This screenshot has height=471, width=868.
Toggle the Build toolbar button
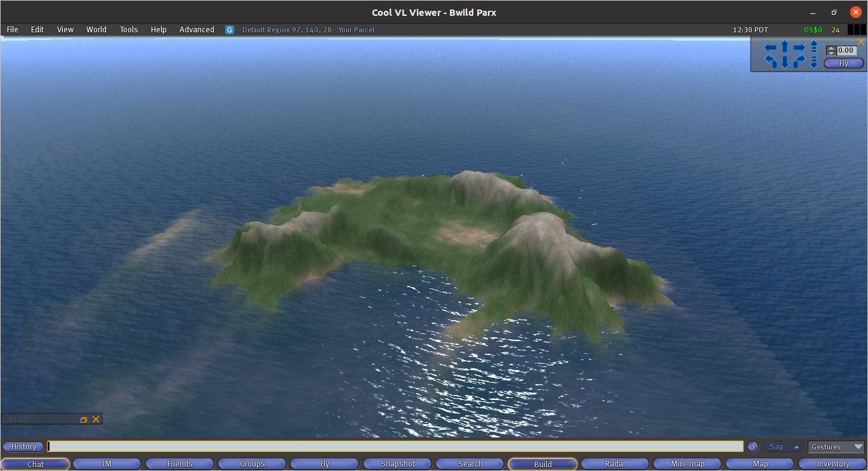pyautogui.click(x=543, y=464)
